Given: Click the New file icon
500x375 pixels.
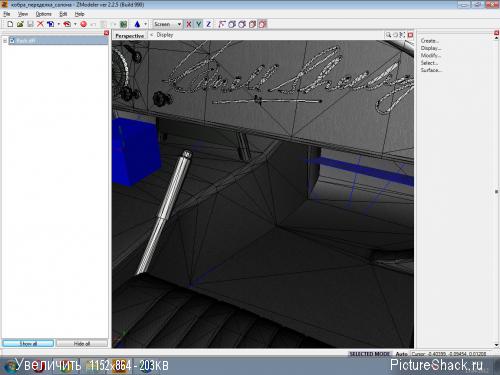Looking at the screenshot, I should (10, 24).
